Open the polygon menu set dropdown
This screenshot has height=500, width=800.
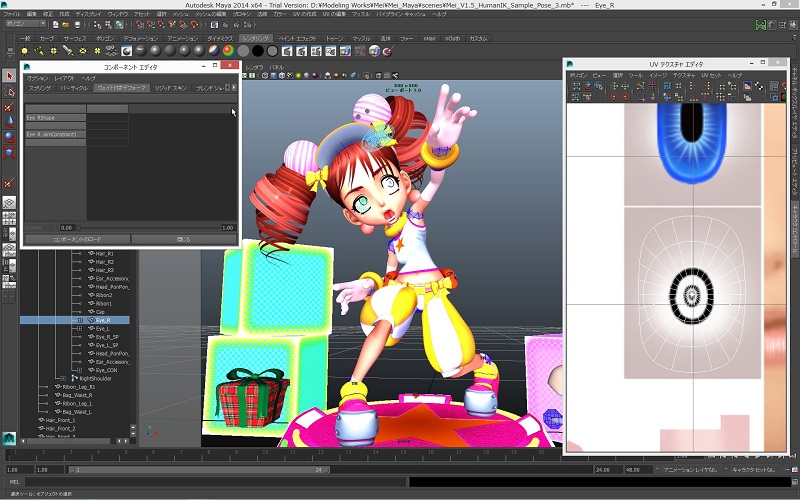pyautogui.click(x=26, y=24)
